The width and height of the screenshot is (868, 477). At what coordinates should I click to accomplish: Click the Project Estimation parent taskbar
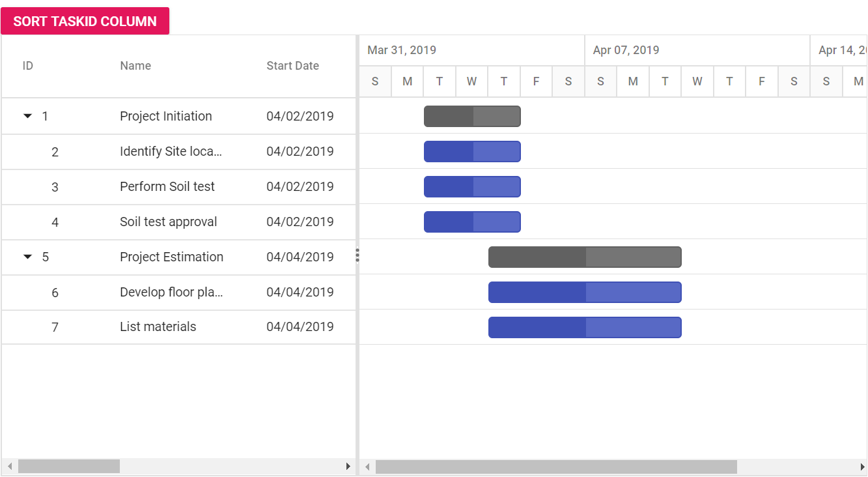[585, 257]
